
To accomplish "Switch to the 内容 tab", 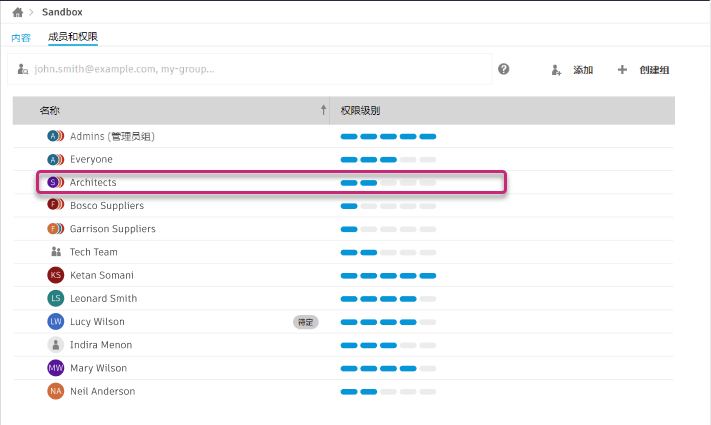I will [x=21, y=38].
